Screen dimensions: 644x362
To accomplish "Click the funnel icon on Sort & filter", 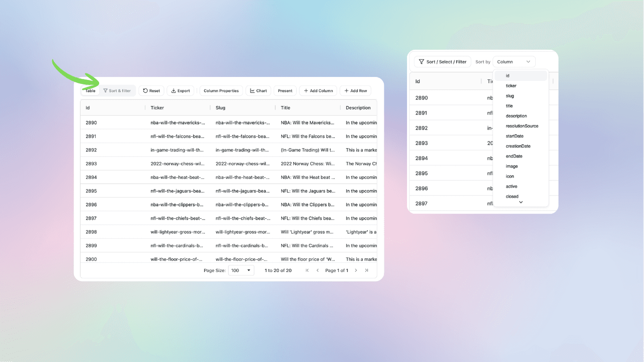I will tap(107, 90).
